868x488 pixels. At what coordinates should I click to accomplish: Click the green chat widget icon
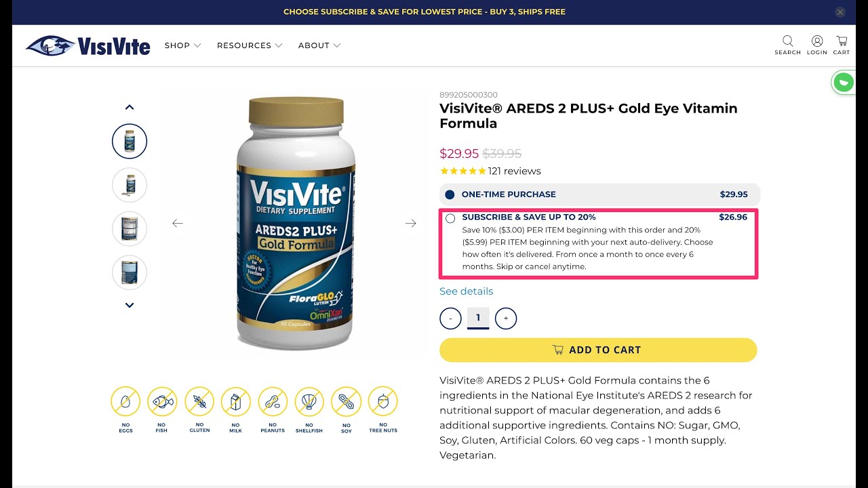coord(844,83)
